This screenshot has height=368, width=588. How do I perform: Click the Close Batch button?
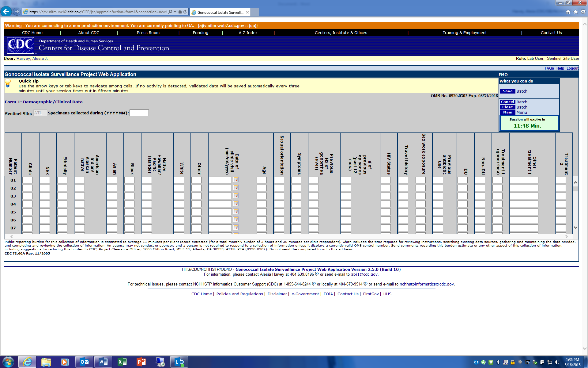507,107
